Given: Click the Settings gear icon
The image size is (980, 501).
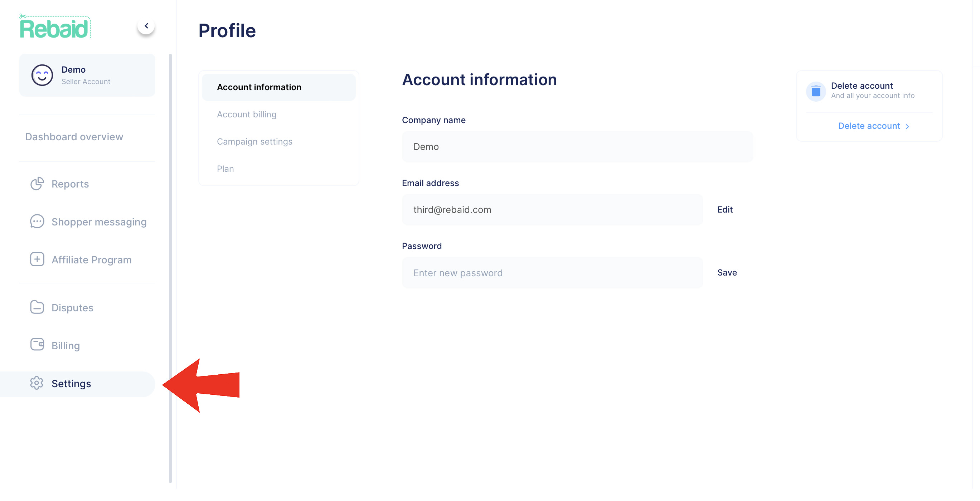Looking at the screenshot, I should (37, 383).
